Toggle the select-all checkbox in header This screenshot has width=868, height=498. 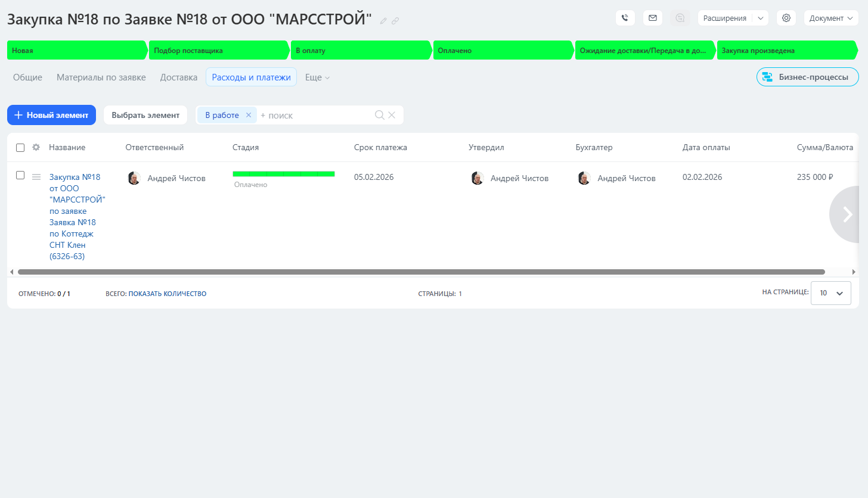point(20,147)
